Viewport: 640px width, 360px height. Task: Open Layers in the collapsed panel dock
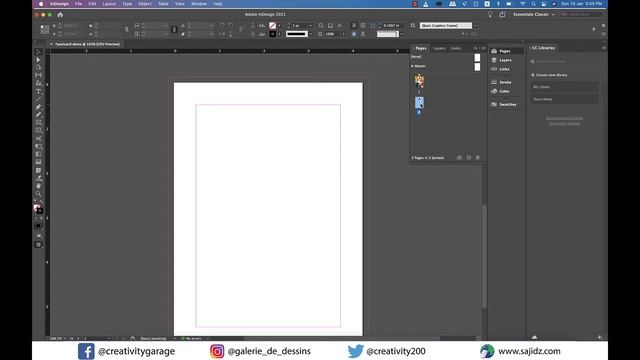point(506,60)
